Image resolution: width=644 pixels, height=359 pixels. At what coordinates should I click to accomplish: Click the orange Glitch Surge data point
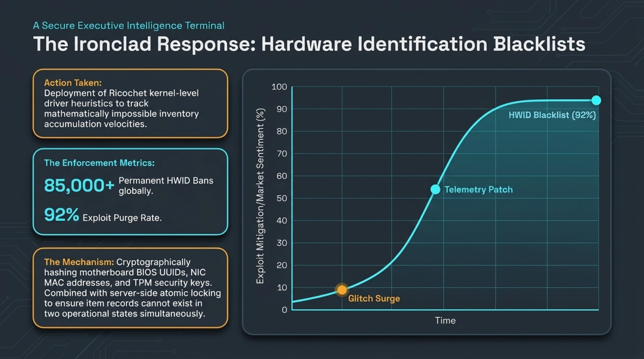click(342, 290)
